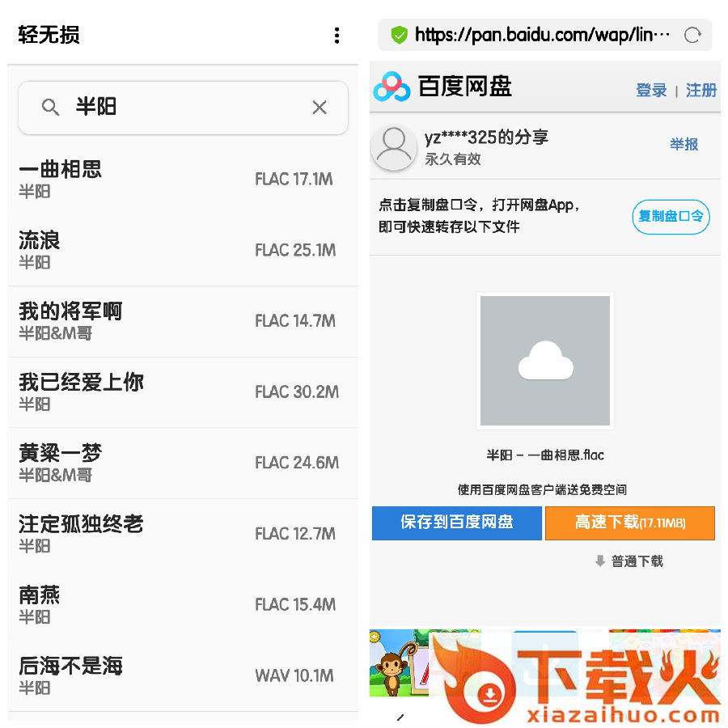Select the WAV 10.1M size label
Screen dimensions: 728x728
294,675
